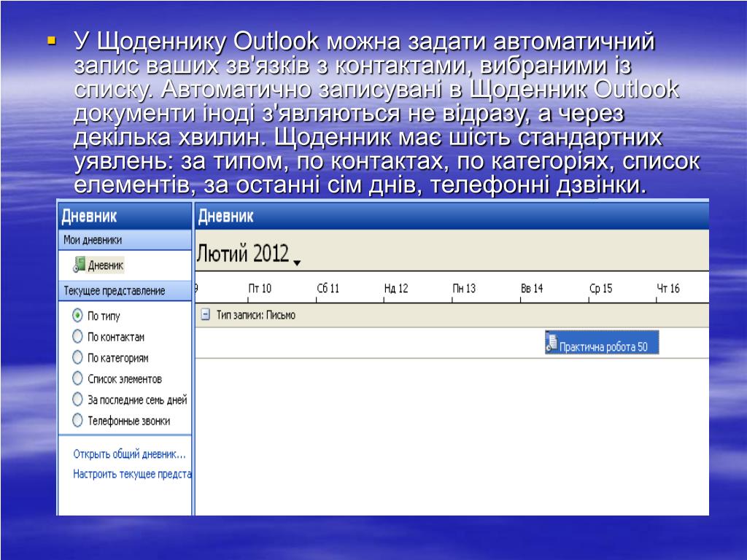The width and height of the screenshot is (747, 560).
Task: Select the Нд 12 day on timeline
Action: [396, 288]
